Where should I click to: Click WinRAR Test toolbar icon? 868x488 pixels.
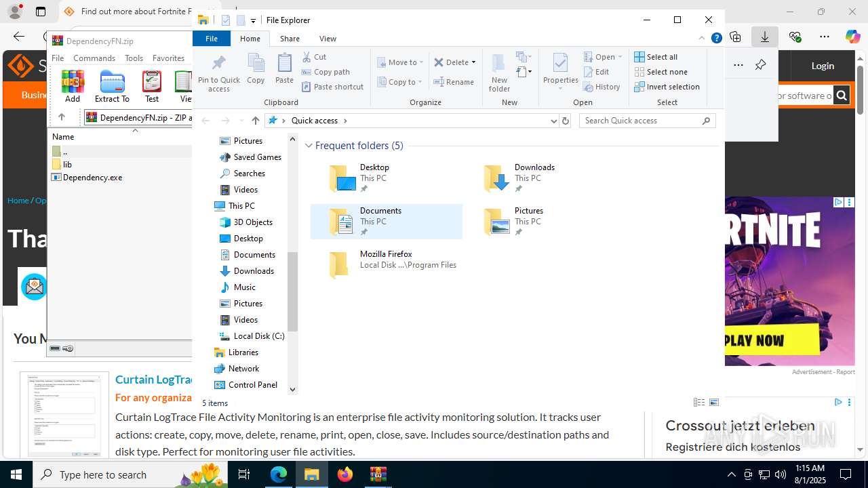152,87
